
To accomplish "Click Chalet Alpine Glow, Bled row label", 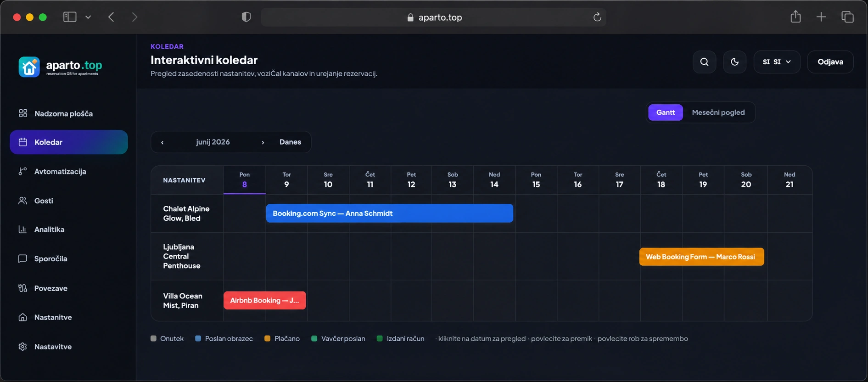I will tap(186, 213).
